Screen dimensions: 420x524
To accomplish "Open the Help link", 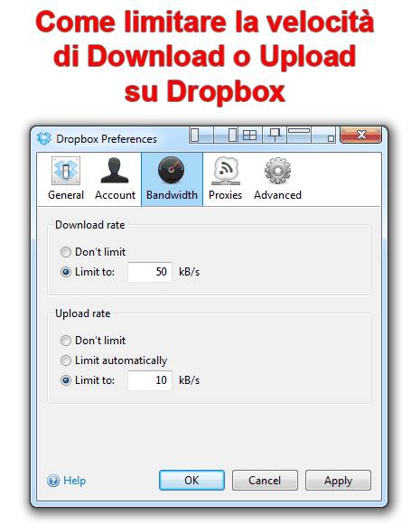I will [x=67, y=481].
